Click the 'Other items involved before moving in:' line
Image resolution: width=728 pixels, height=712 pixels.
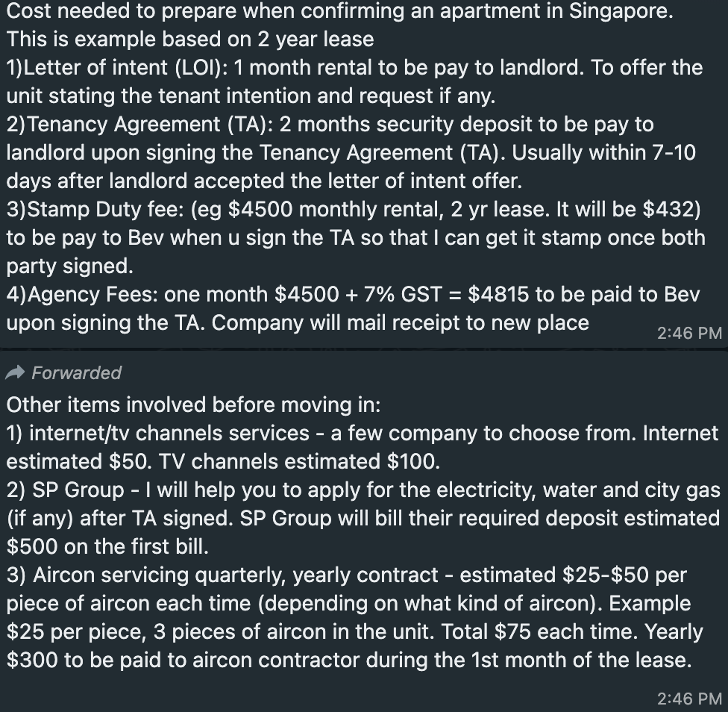194,405
